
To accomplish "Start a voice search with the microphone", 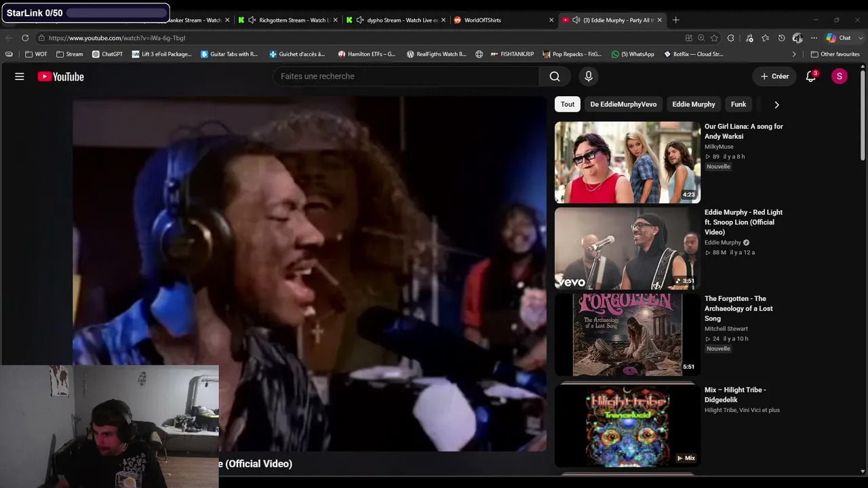I will [x=589, y=77].
